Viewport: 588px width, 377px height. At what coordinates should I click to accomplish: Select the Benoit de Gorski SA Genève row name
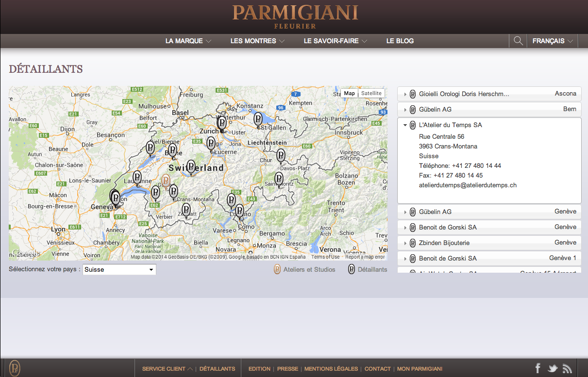448,227
